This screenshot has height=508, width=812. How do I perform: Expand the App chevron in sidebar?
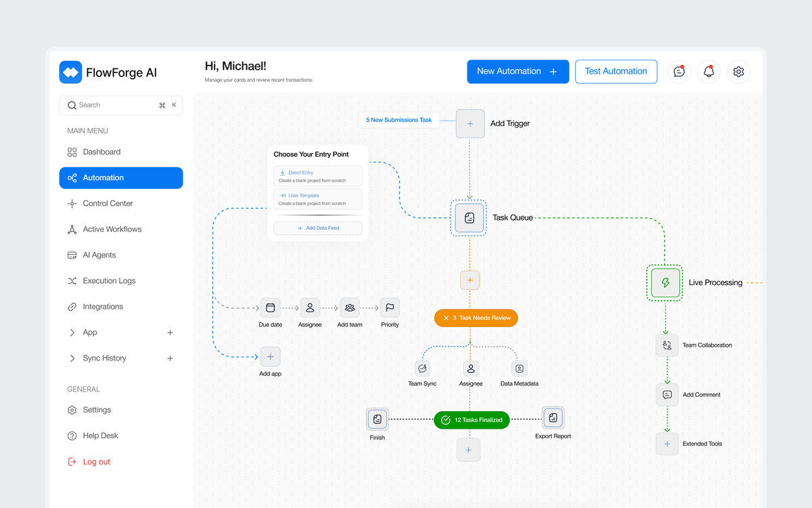coord(72,333)
